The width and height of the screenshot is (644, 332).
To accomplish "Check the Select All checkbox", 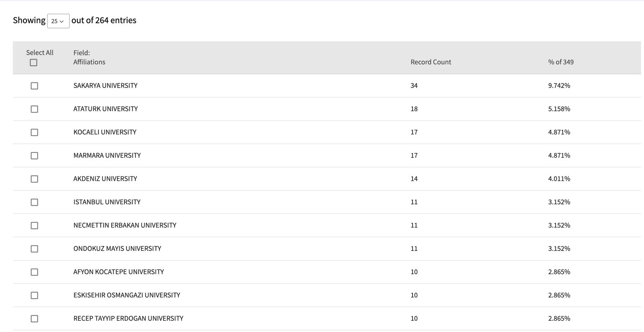I will 34,63.
